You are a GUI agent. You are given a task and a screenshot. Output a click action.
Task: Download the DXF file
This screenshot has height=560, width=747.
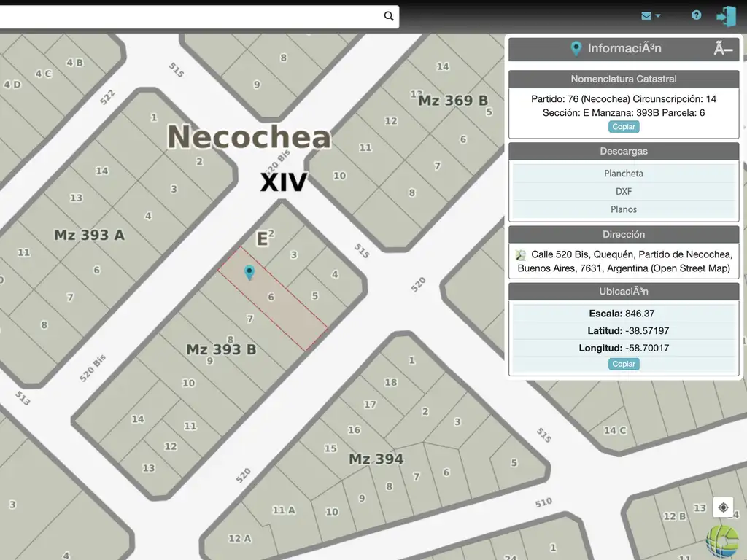624,191
